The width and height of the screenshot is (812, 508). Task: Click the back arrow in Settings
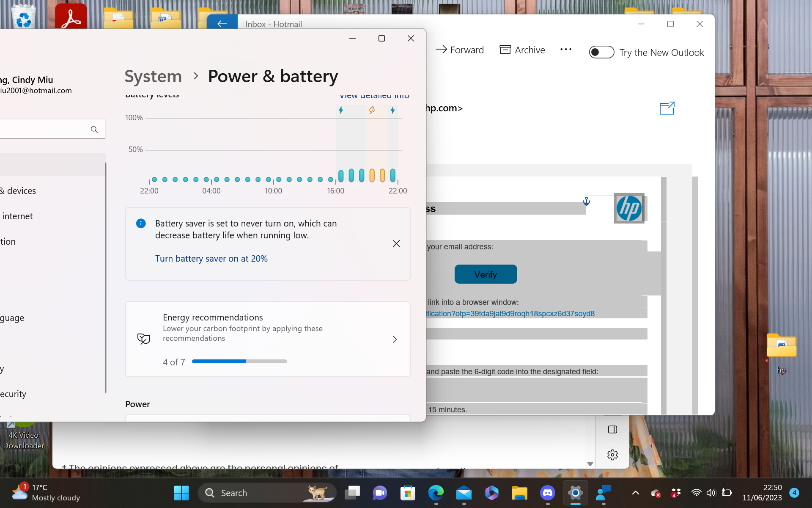coord(223,24)
